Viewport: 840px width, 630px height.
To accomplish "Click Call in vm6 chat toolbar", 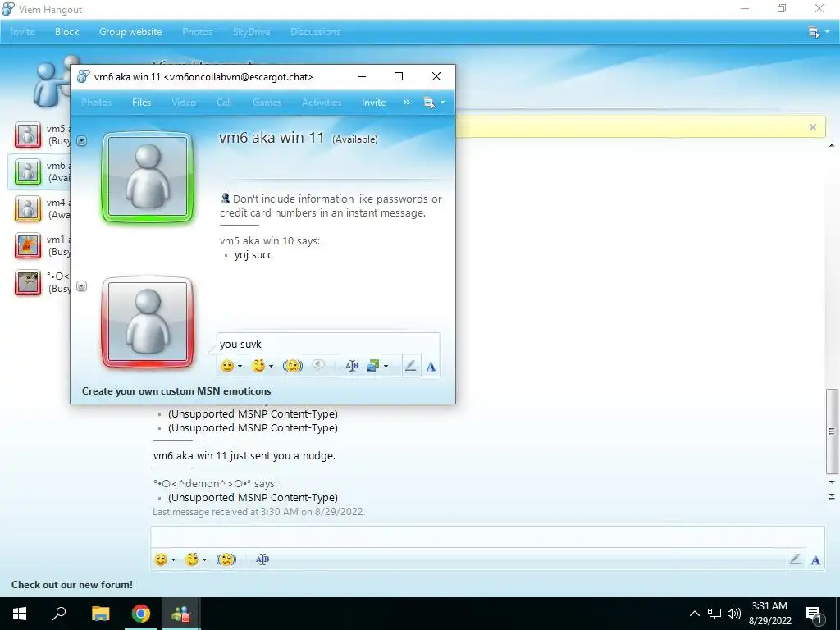I will click(225, 103).
